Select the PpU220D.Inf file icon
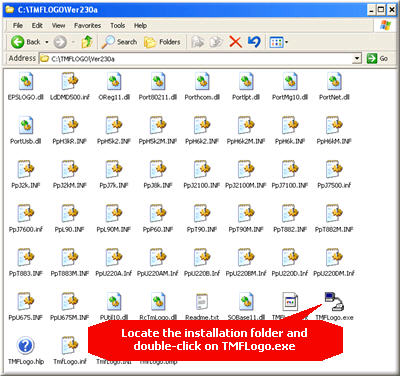 tap(290, 257)
